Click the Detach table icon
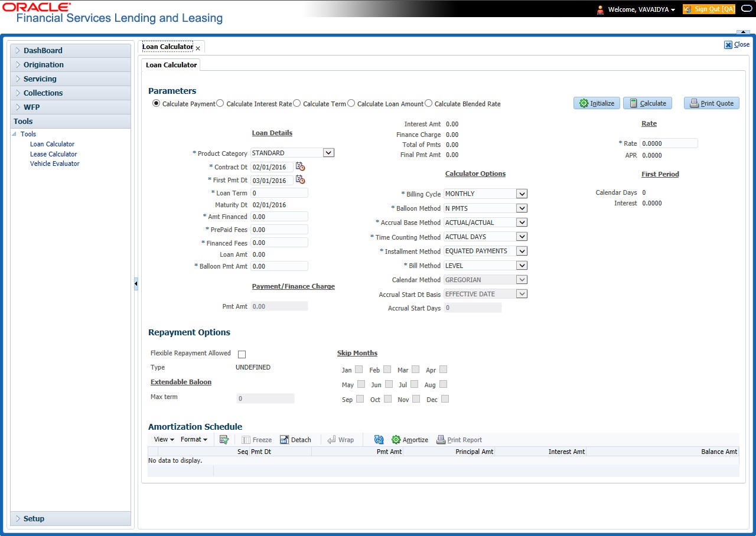This screenshot has height=536, width=756. 284,440
